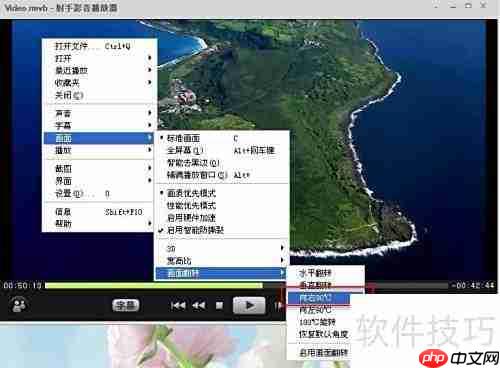Expand the 打开 submenu arrow

click(x=150, y=58)
